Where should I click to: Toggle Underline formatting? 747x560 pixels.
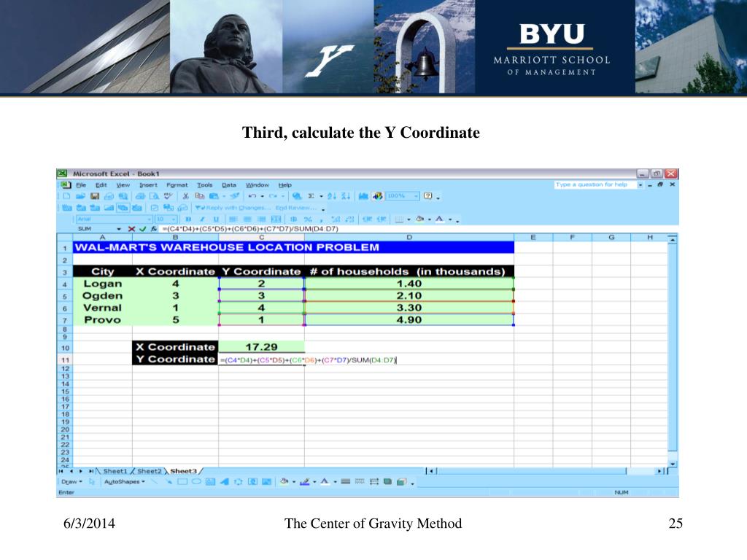tap(216, 219)
